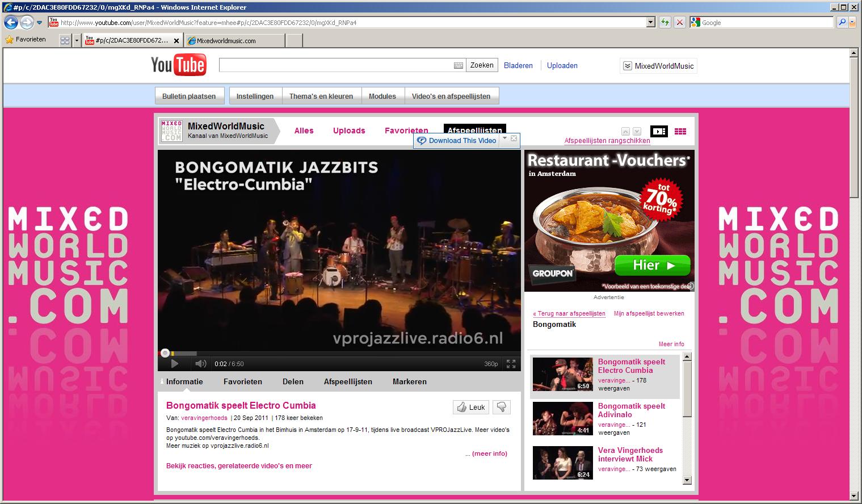Click the video progress seek bar
Image resolution: width=862 pixels, height=504 pixels.
339,353
